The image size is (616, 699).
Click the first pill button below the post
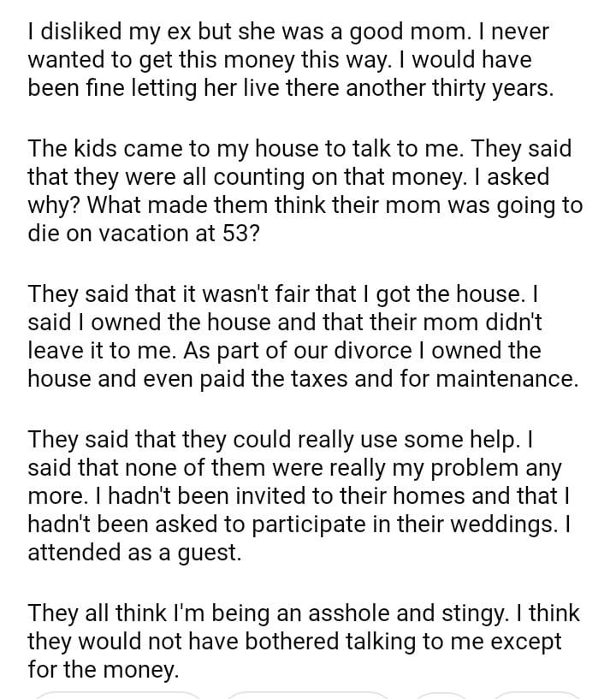pos(119,695)
